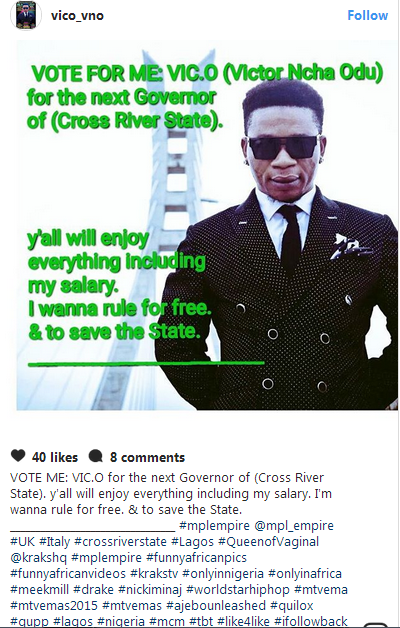Open the #crossriverstate hashtag
Viewport: 400px width, 628px height.
[121, 541]
